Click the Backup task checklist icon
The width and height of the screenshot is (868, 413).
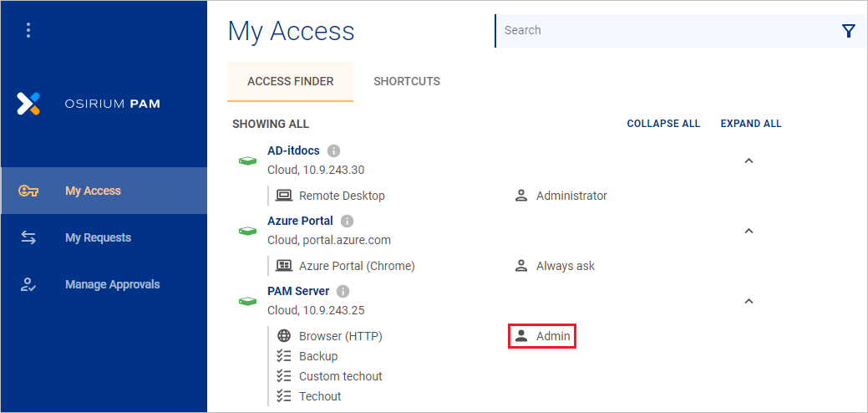point(284,356)
